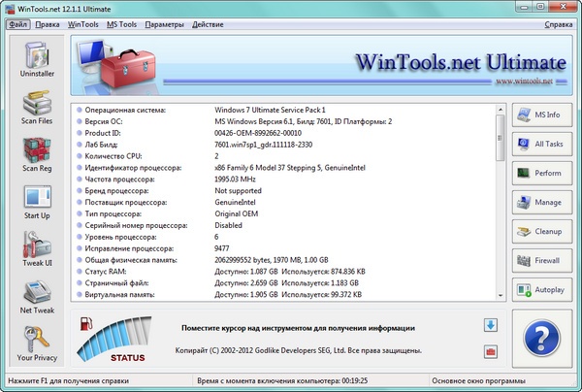Click the Firewall button
This screenshot has height=392, width=582.
pyautogui.click(x=542, y=261)
